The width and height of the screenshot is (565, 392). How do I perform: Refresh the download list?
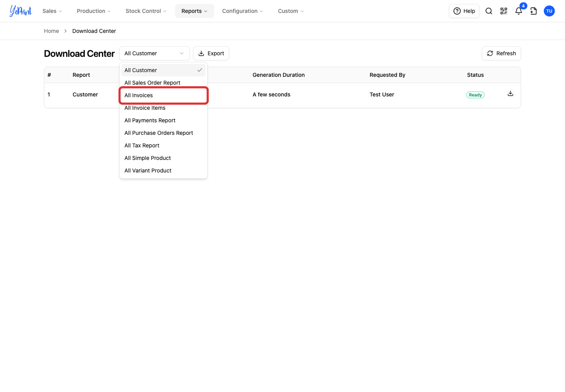click(x=501, y=53)
